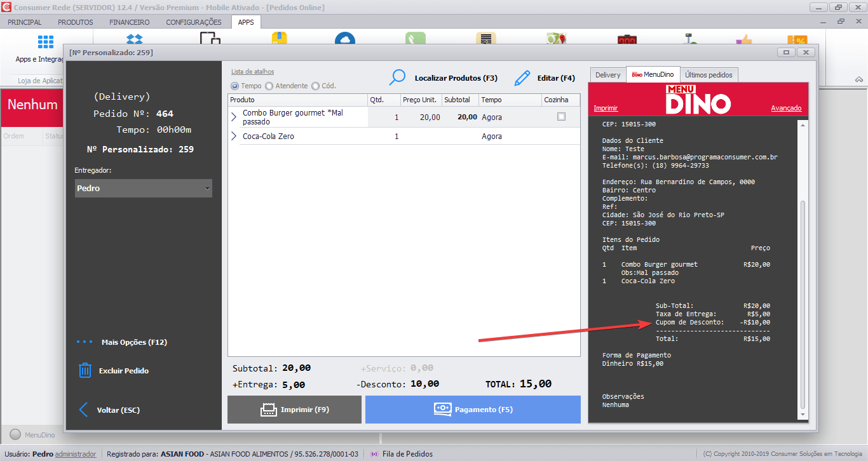Click the 'Agora' cell in Combo Burger row

(x=510, y=117)
